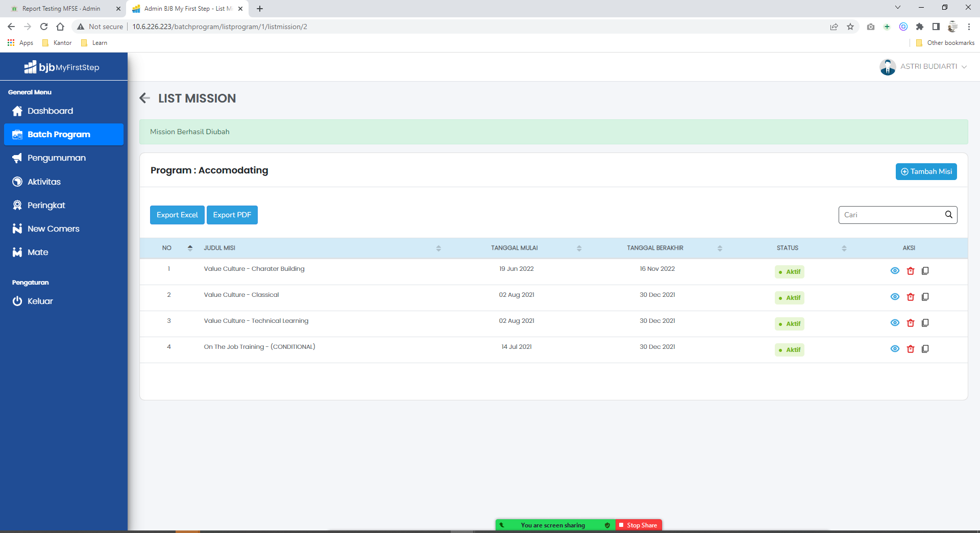Open a new browser tab

click(x=260, y=9)
